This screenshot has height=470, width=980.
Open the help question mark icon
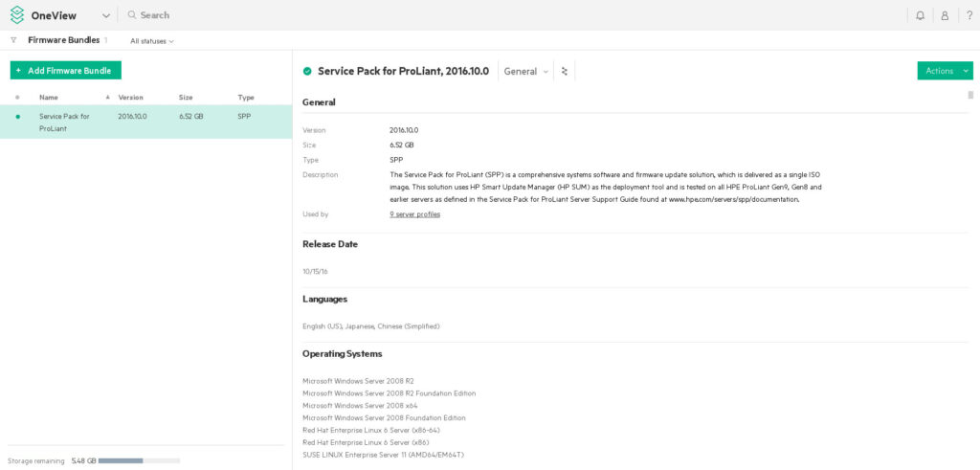pos(969,15)
